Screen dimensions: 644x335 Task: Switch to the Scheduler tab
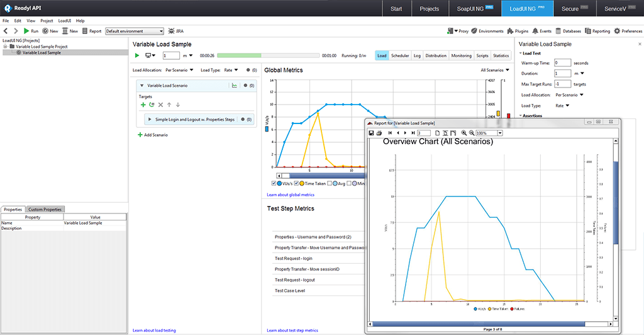pos(400,55)
